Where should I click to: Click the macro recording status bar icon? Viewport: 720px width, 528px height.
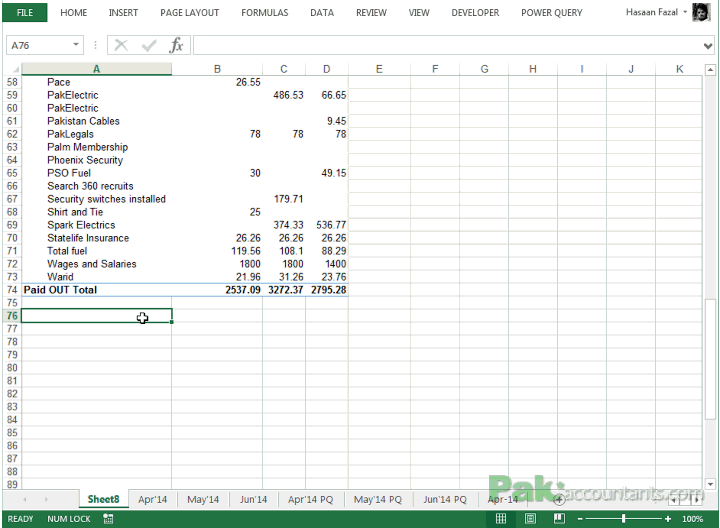coord(108,519)
